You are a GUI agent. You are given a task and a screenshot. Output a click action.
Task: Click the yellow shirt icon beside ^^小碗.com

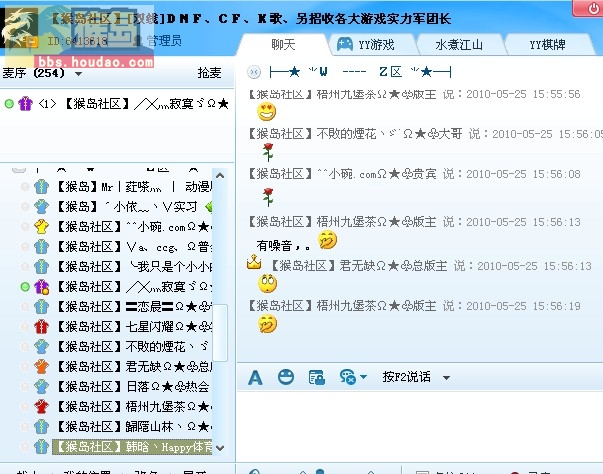pos(41,227)
